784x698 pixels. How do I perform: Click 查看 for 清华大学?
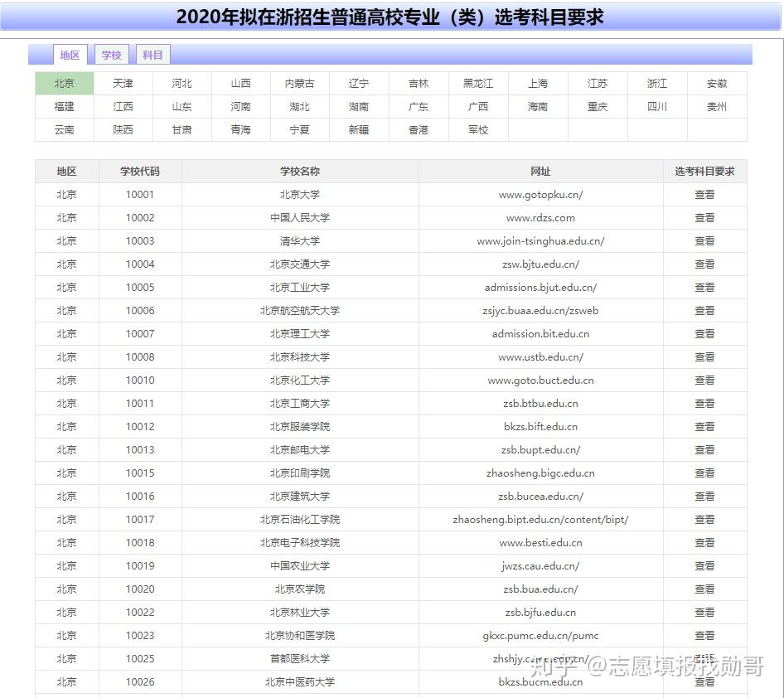704,241
